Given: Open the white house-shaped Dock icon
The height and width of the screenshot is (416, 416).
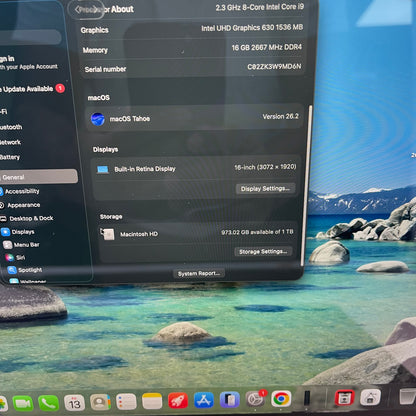Looking at the screenshot, I should click(370, 397).
